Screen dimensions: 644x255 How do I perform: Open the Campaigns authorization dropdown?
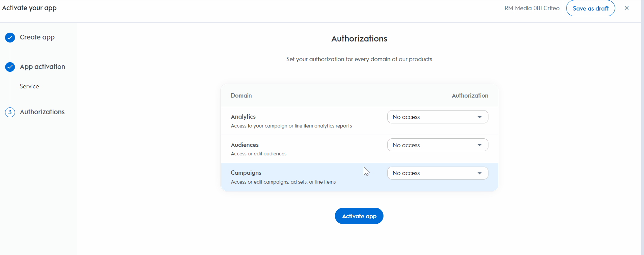point(437,173)
